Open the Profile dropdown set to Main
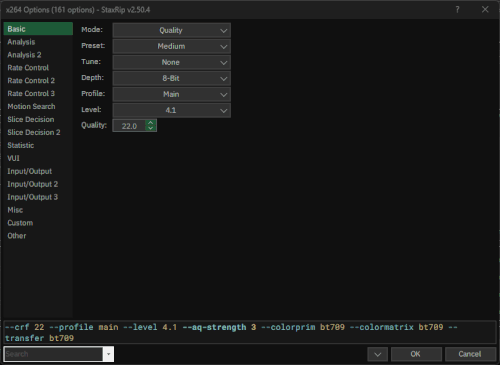 coord(171,94)
